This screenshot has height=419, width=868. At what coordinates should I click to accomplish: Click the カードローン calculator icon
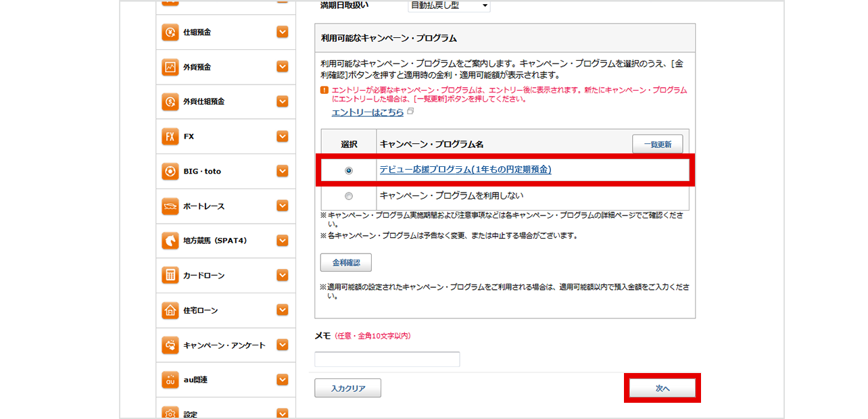(x=170, y=276)
